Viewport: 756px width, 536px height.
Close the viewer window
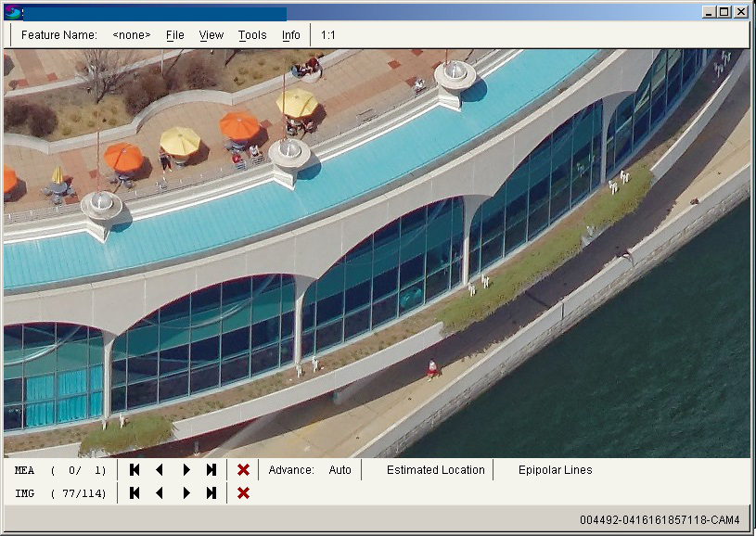click(x=741, y=12)
